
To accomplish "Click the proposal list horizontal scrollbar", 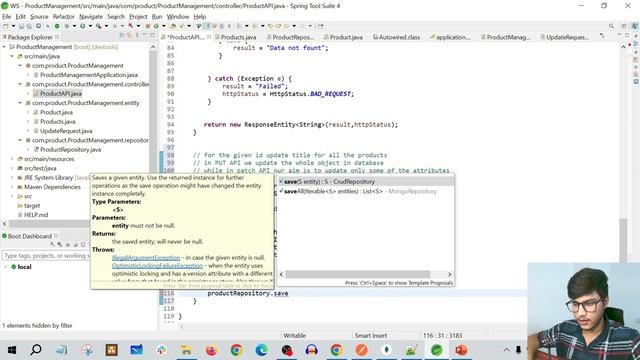I will click(x=358, y=274).
